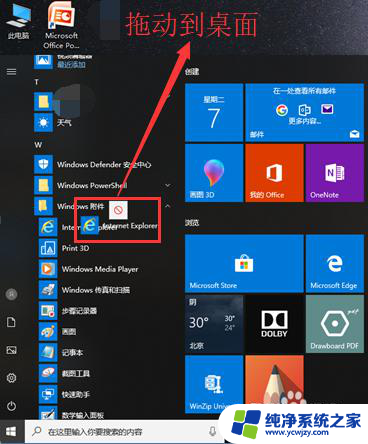Open the 北京 weather tile showing 30°
The width and height of the screenshot is (368, 444).
(214, 324)
